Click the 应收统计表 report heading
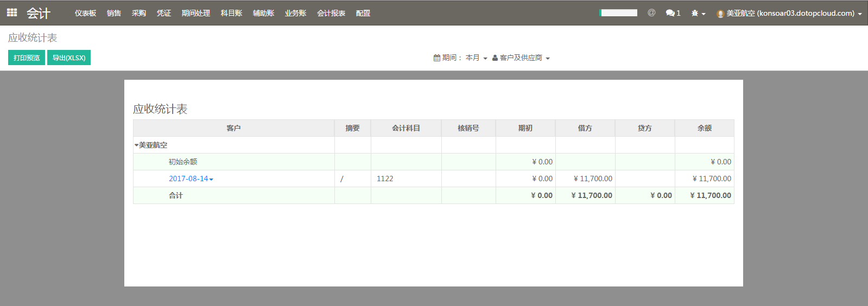 (x=160, y=109)
